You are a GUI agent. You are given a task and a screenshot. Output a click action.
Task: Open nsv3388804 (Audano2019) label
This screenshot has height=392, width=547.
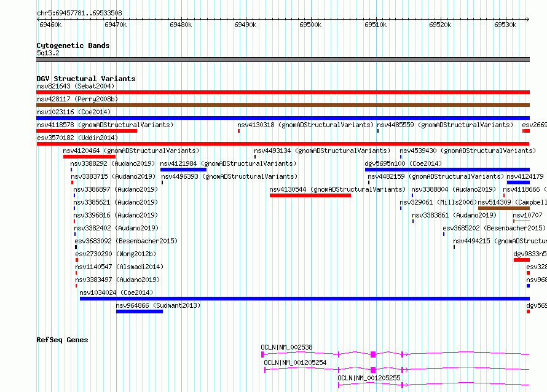coord(454,189)
